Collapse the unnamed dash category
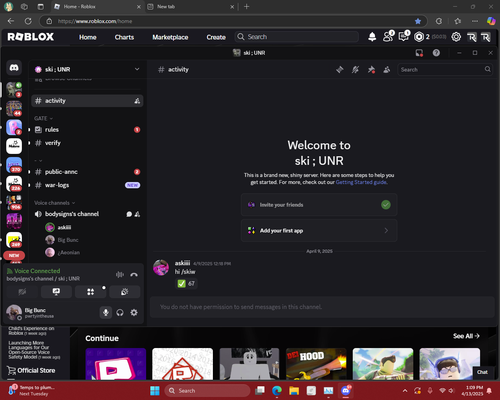 pyautogui.click(x=38, y=161)
